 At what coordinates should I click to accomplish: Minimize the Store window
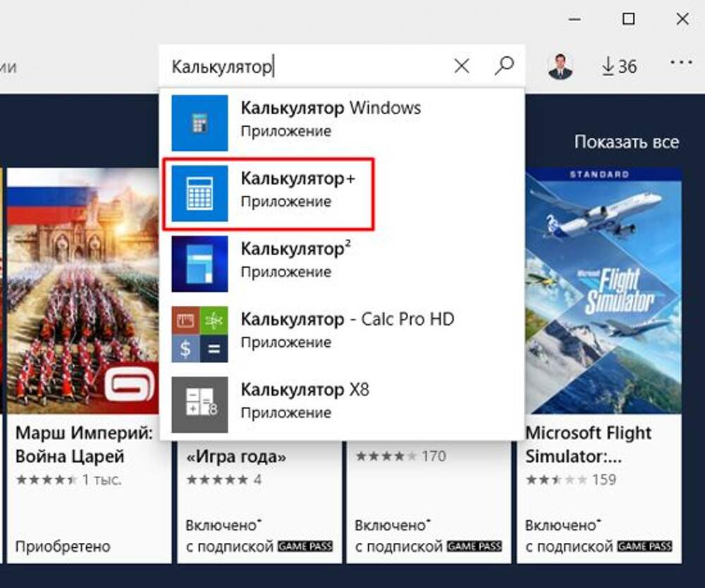575,19
